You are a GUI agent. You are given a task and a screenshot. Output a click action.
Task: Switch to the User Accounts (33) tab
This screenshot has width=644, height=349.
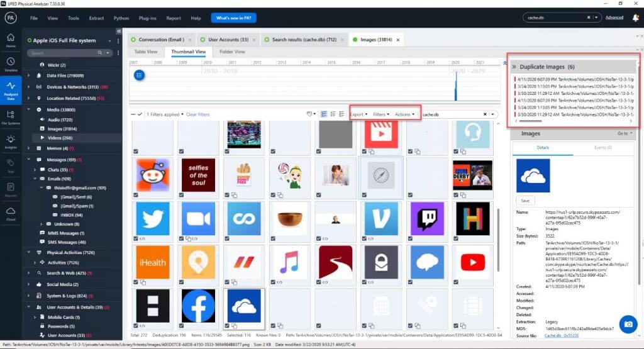point(228,40)
